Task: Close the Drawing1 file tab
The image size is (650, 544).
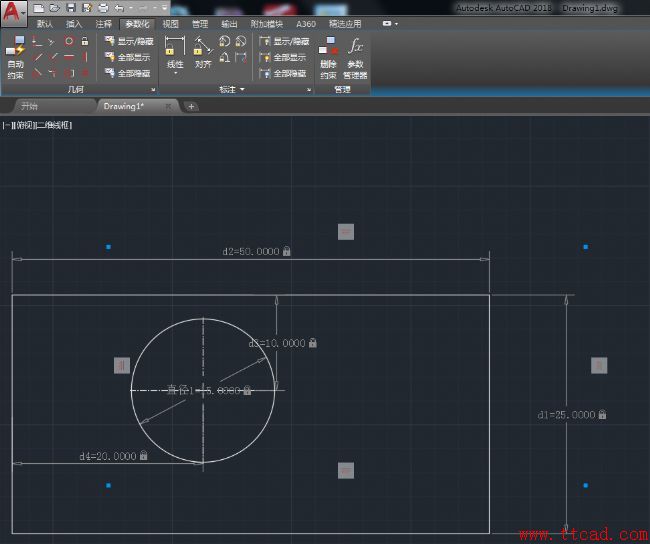Action: tap(168, 107)
